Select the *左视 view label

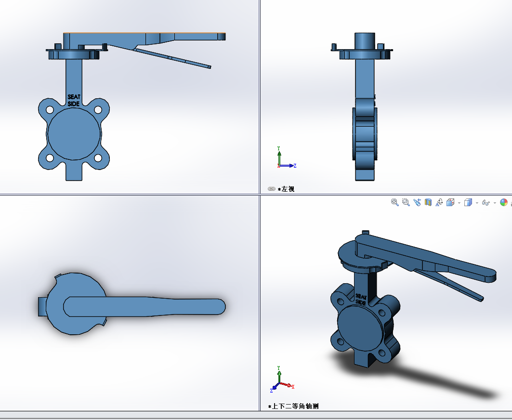tap(286, 189)
